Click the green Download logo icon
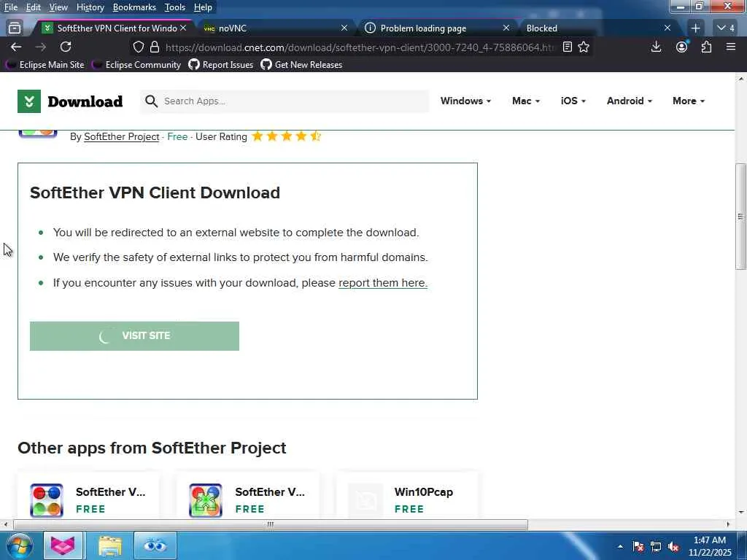Viewport: 747px width, 560px height. click(29, 101)
